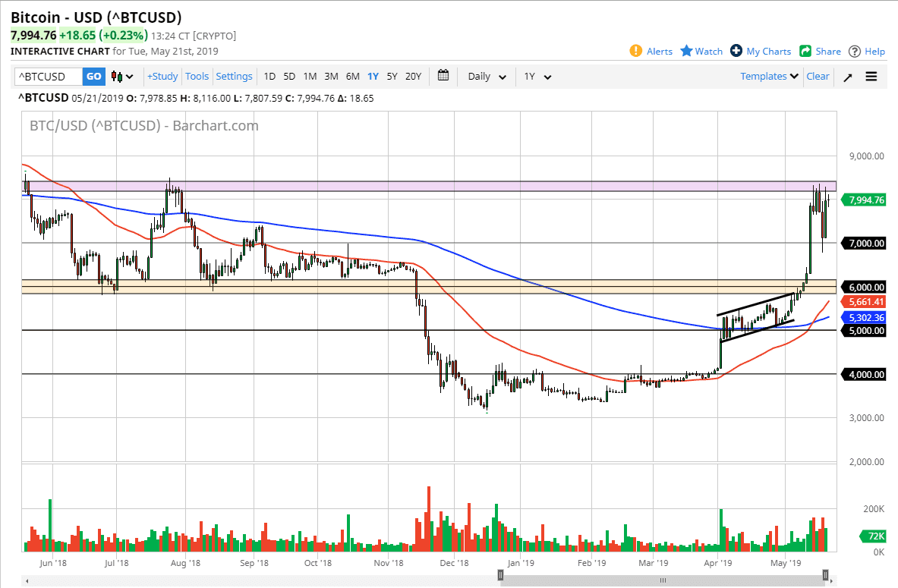The image size is (898, 588).
Task: Open the 1Y period dropdown beside Daily
Action: (536, 76)
